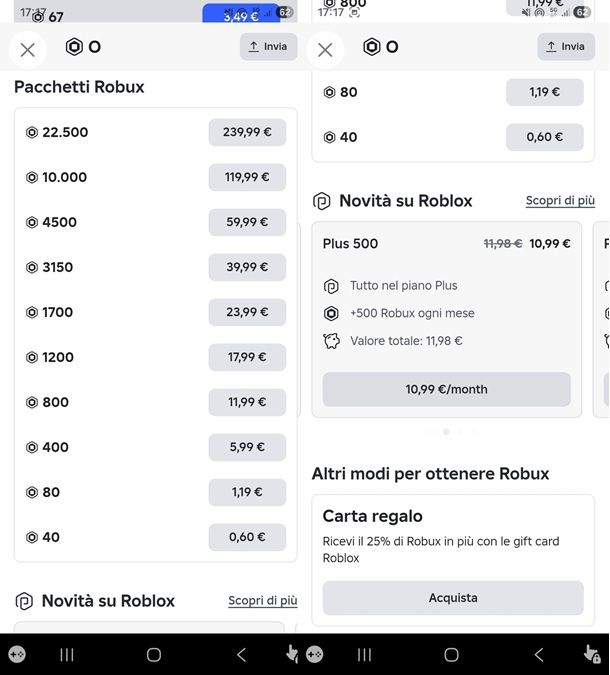This screenshot has height=675, width=610.
Task: Close the left Robux purchase panel
Action: (x=28, y=50)
